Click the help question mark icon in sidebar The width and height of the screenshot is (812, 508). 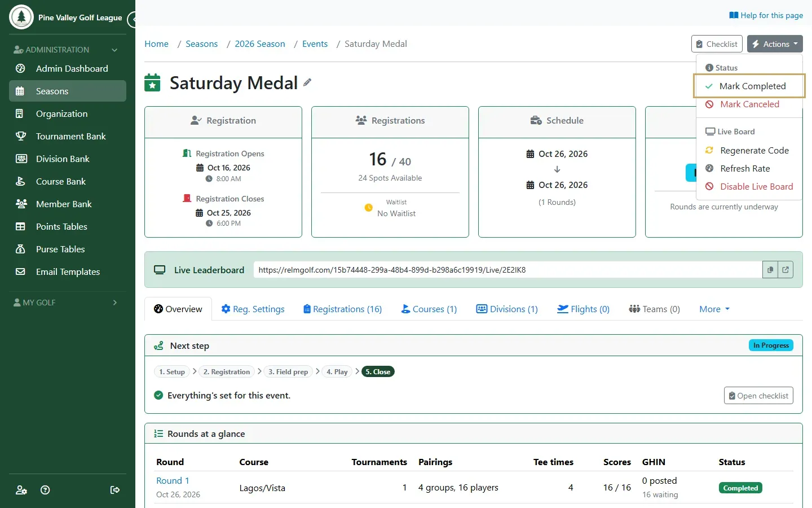tap(46, 490)
